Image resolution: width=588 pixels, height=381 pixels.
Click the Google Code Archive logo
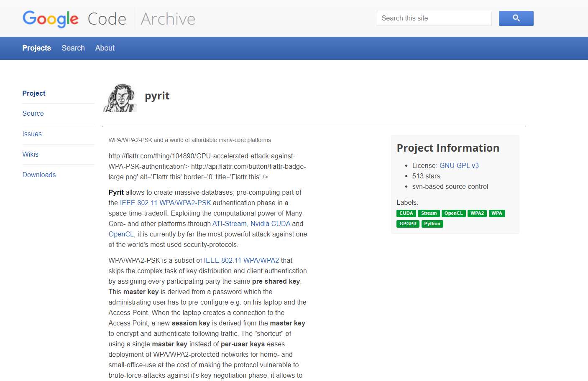click(109, 19)
